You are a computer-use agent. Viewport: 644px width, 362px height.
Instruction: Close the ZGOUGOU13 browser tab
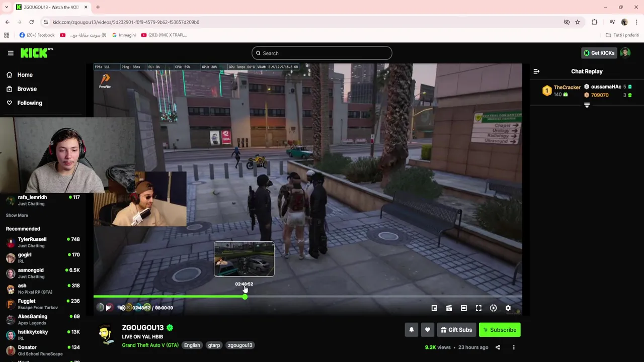(86, 7)
